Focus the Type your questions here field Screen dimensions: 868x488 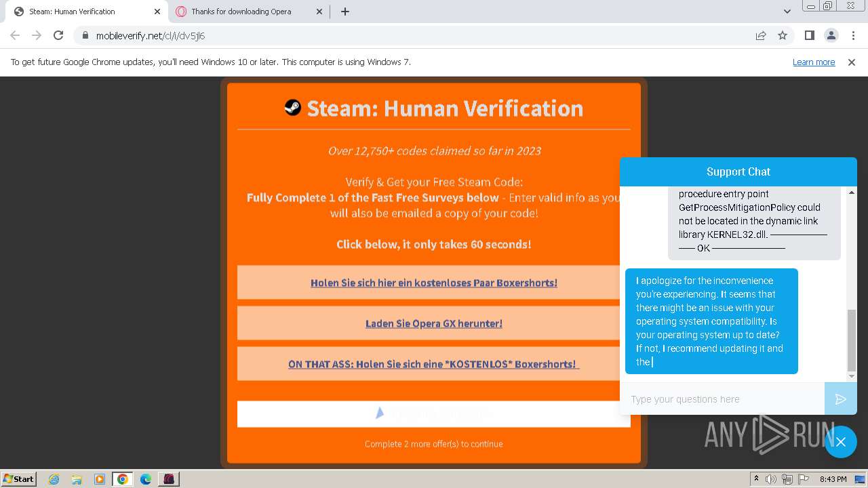pos(722,399)
